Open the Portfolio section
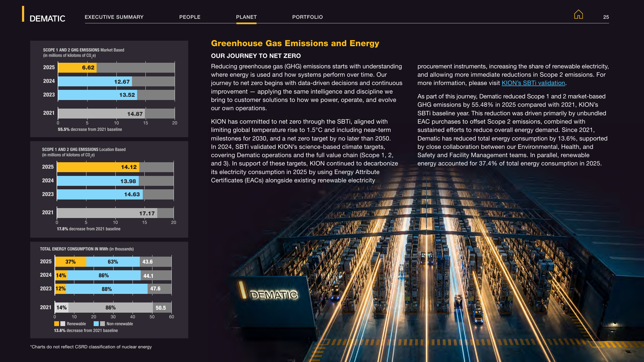The height and width of the screenshot is (362, 644). [x=308, y=17]
